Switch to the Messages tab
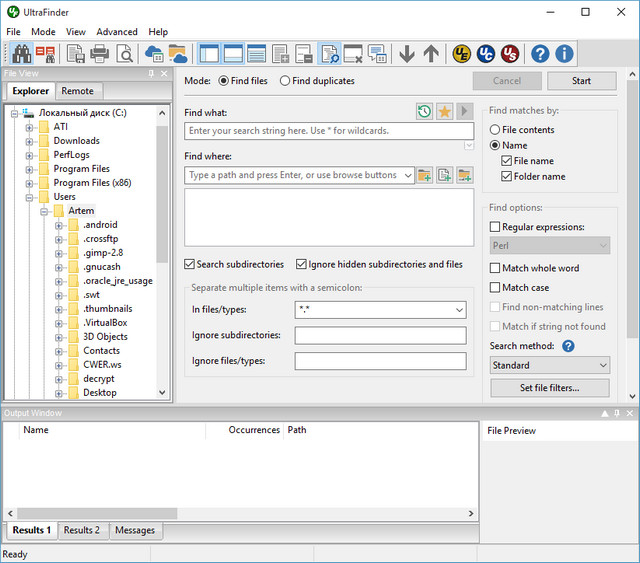This screenshot has height=563, width=640. coord(135,530)
